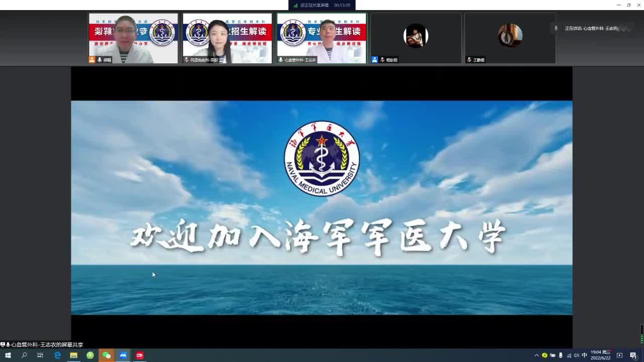Open the 19:04 clock and date
The width and height of the screenshot is (644, 362).
[x=600, y=355]
